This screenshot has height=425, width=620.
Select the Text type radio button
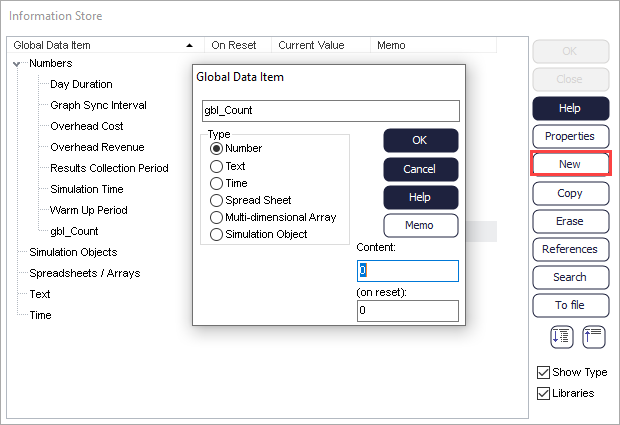216,166
